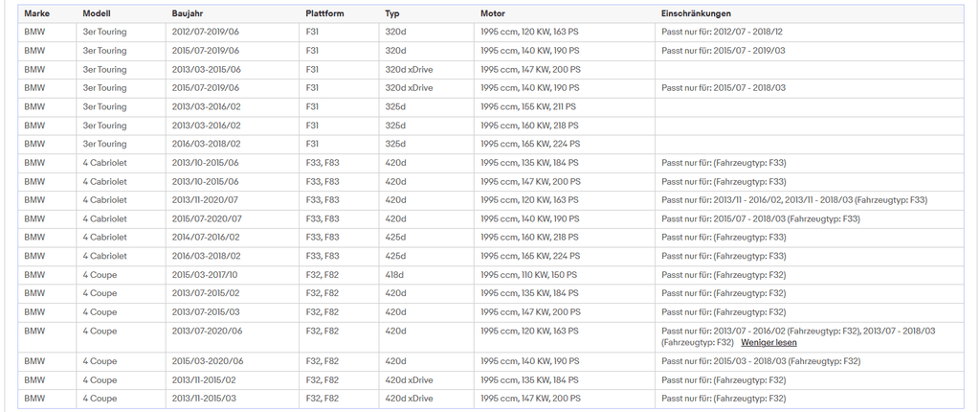Click motor '1995 ccm, 110 KW, 150 PS'
This screenshot has width=980, height=412.
point(528,275)
